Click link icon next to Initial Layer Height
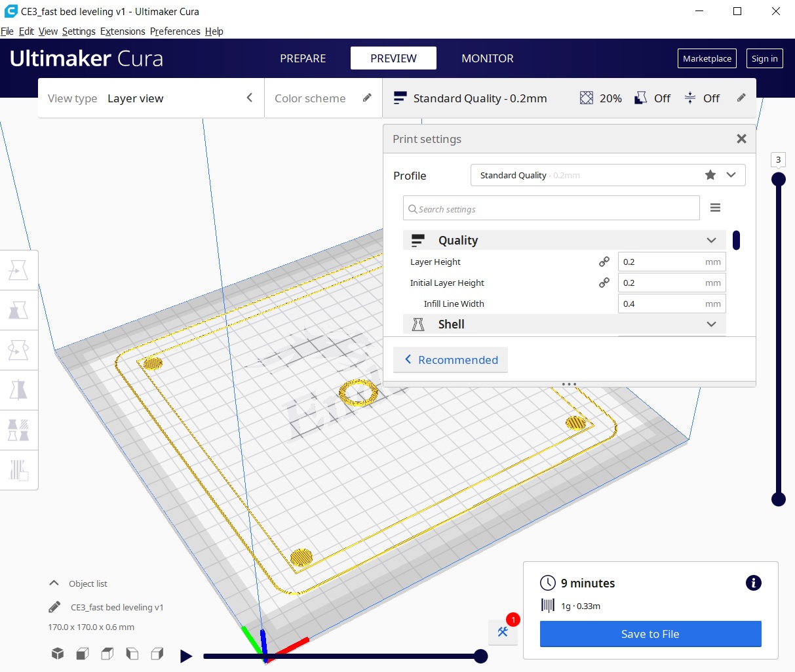Screen dimensions: 795x672 604,283
